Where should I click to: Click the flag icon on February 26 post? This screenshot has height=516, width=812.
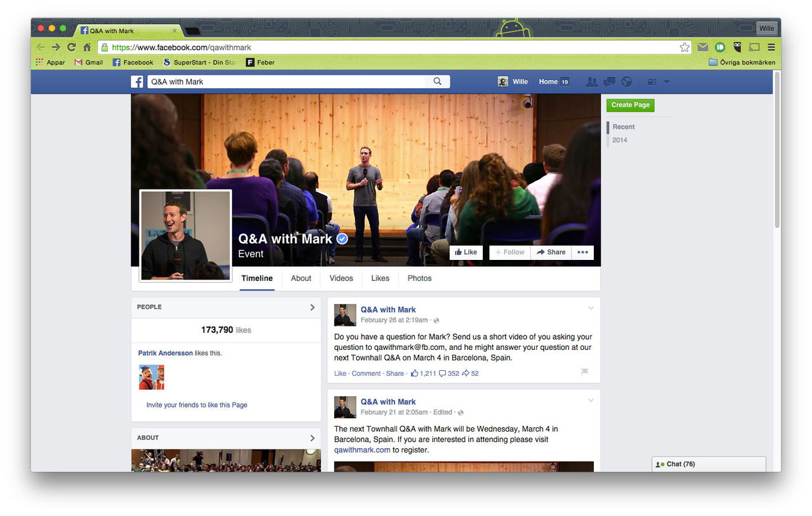[585, 372]
